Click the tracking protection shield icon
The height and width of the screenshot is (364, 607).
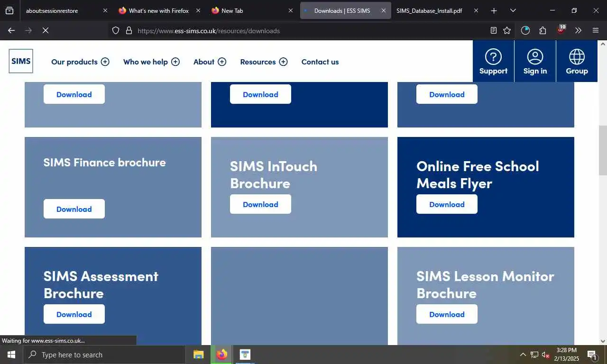[116, 30]
